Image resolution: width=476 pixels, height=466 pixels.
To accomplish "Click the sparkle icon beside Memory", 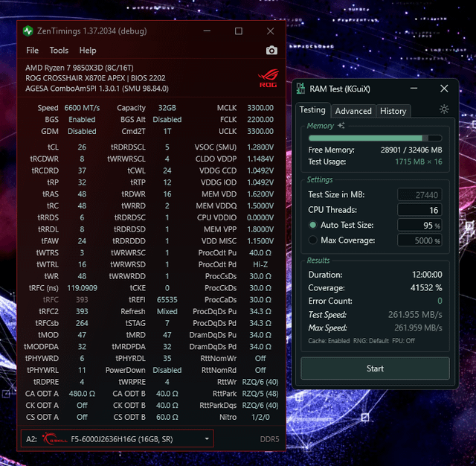I will [x=341, y=126].
